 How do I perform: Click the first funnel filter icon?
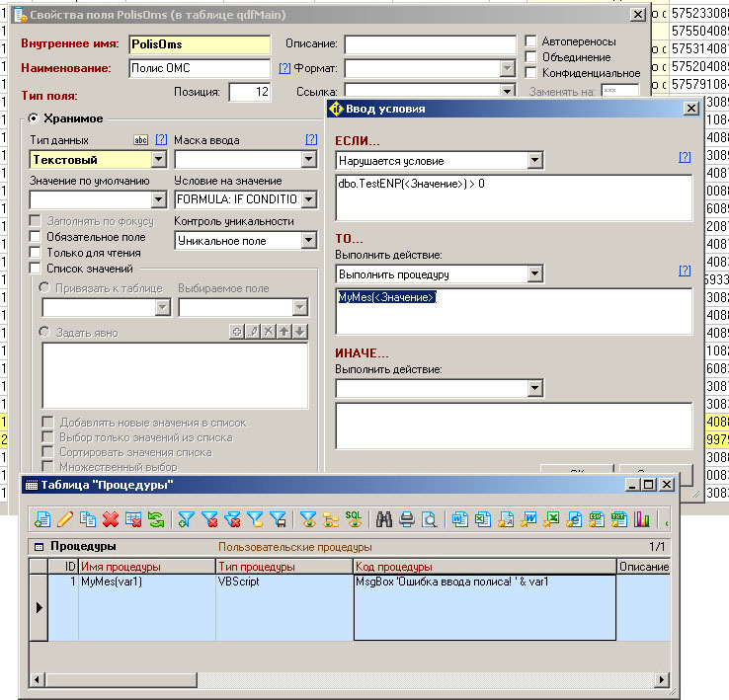[187, 517]
